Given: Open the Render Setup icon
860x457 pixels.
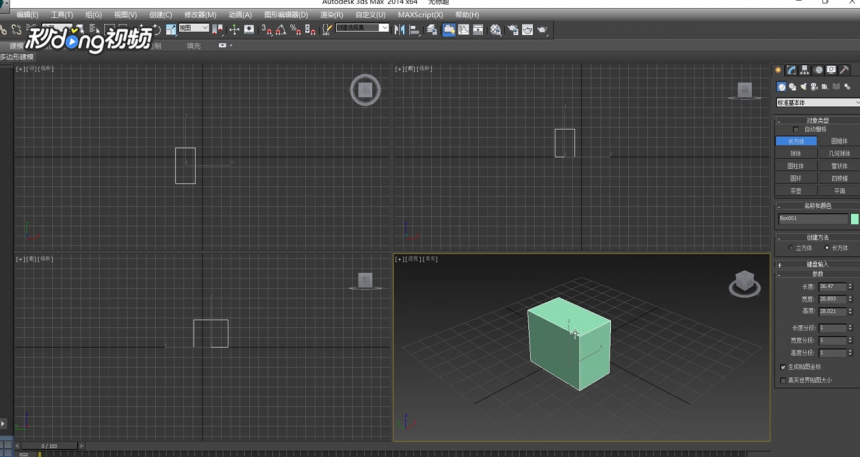Looking at the screenshot, I should pos(513,30).
